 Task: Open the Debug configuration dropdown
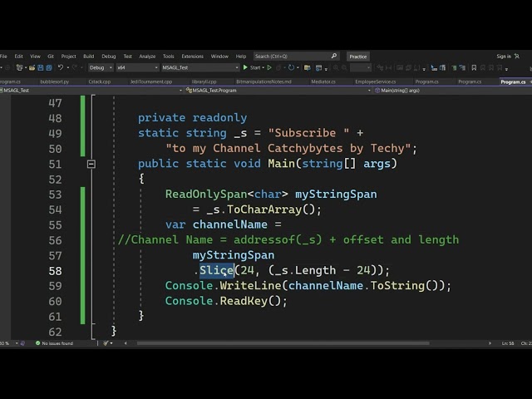(x=101, y=68)
